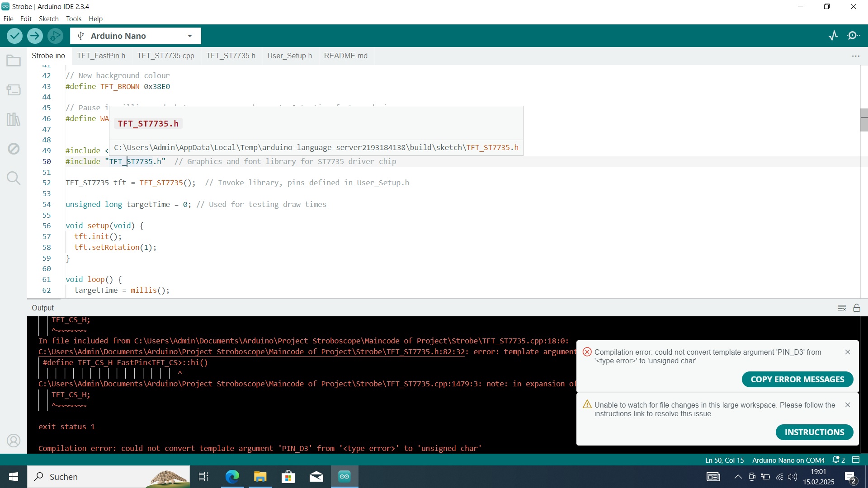Open File Explorer from the taskbar
Screen dimensions: 868x488
[x=260, y=477]
